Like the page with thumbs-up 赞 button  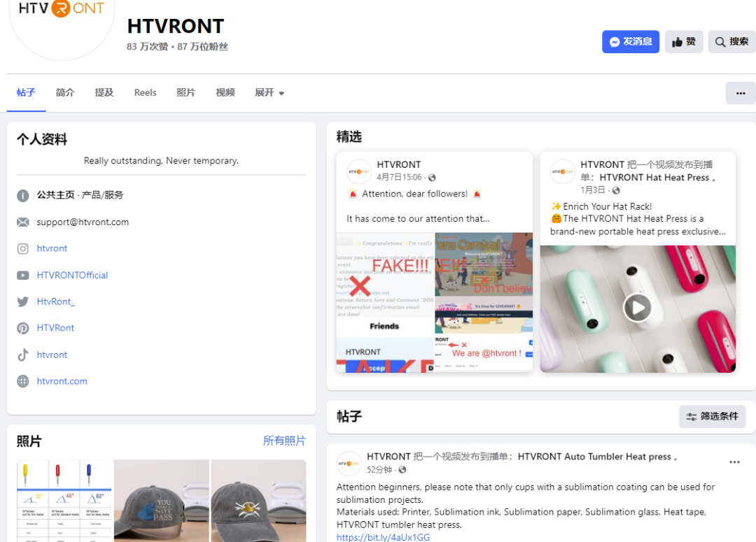tap(684, 42)
